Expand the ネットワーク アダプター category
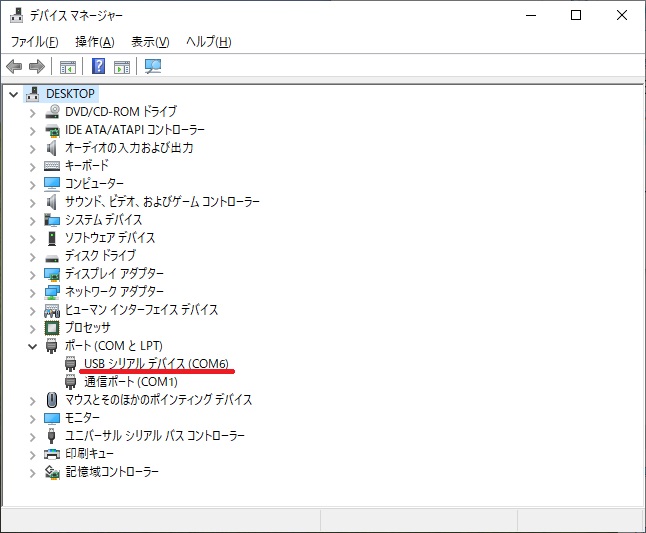This screenshot has width=646, height=533. tap(33, 293)
